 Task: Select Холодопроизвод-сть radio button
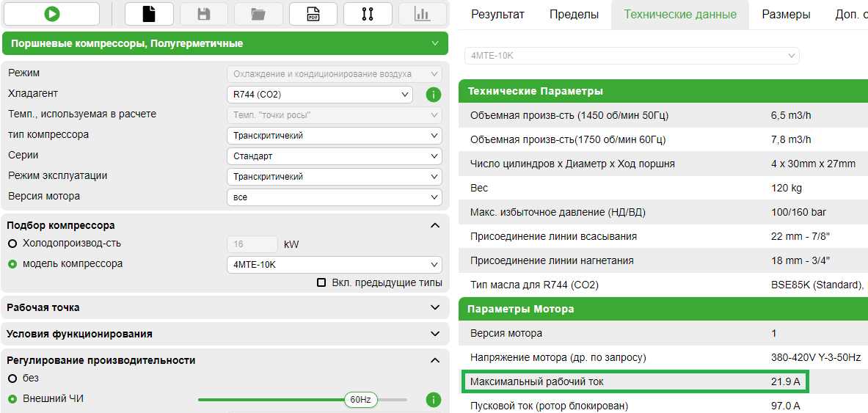[12, 243]
